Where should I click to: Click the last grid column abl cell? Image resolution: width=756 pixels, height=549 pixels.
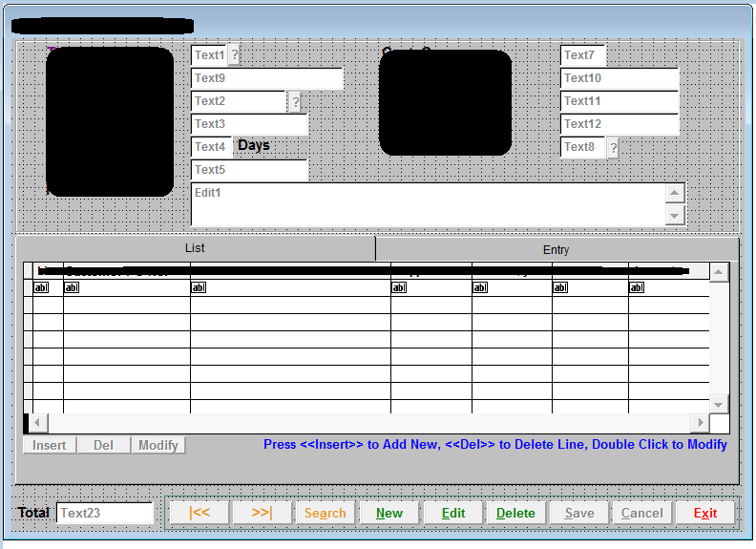tap(669, 288)
